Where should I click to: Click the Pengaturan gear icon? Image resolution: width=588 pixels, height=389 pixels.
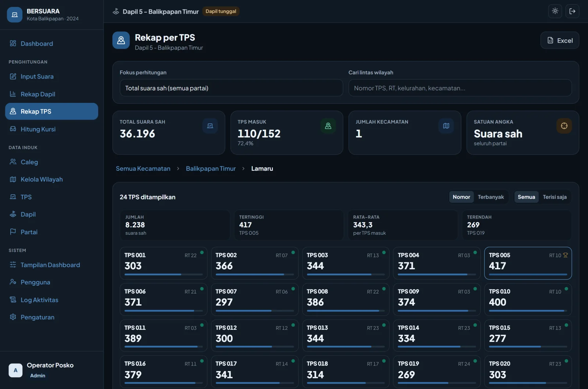pyautogui.click(x=13, y=317)
